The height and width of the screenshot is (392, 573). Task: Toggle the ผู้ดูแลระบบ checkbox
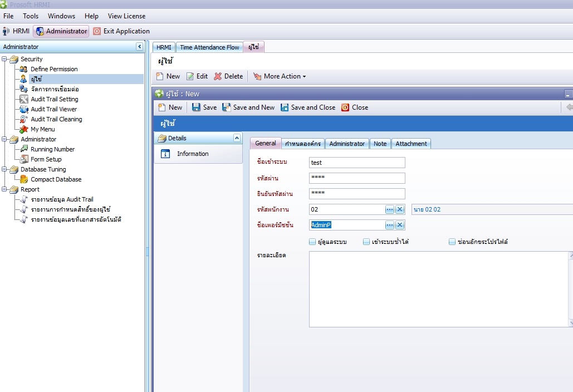[x=312, y=242]
